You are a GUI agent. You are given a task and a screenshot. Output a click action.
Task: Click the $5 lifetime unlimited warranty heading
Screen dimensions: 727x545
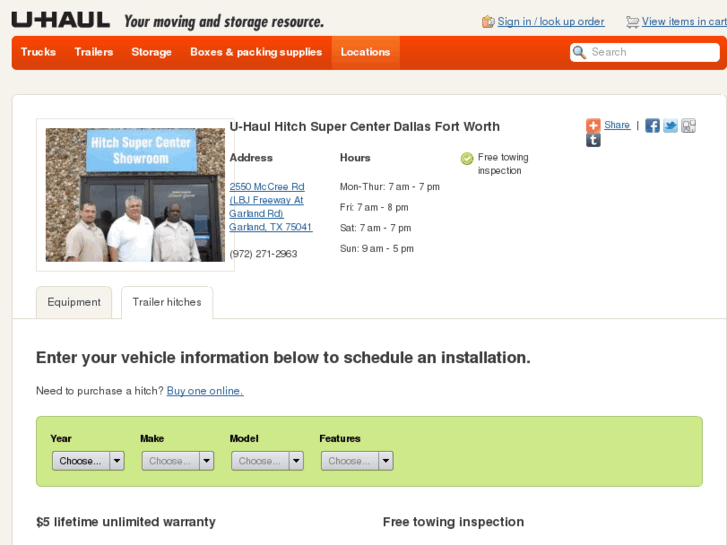point(126,522)
